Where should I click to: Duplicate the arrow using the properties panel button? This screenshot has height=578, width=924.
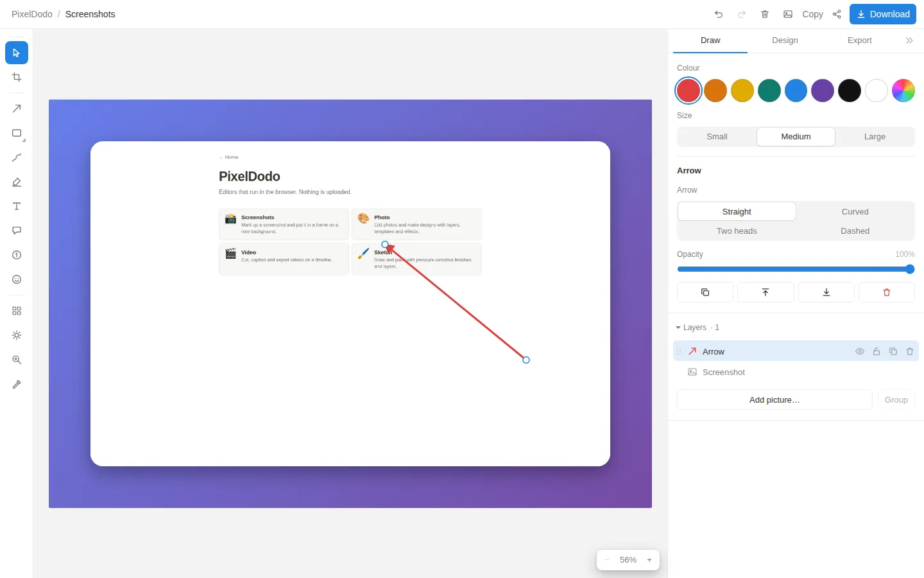coord(705,292)
